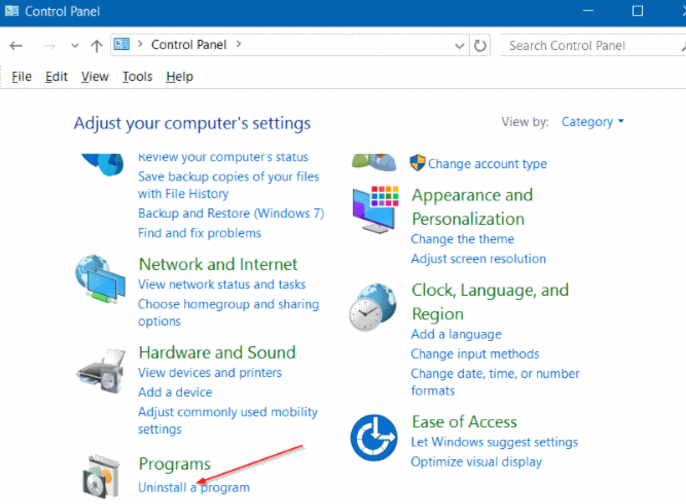Click the User Accounts people icon
This screenshot has width=686, height=504.
tap(374, 162)
